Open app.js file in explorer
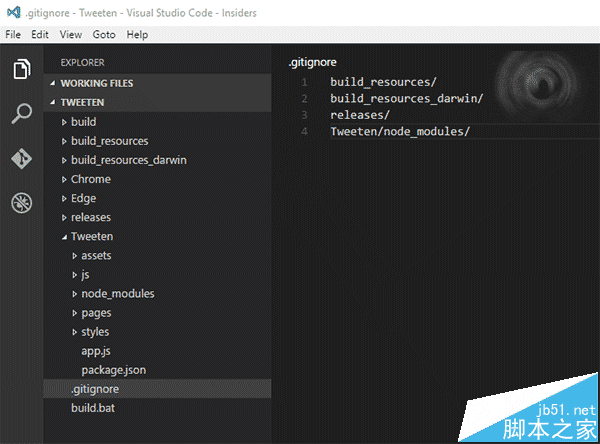This screenshot has width=600, height=444. point(97,351)
